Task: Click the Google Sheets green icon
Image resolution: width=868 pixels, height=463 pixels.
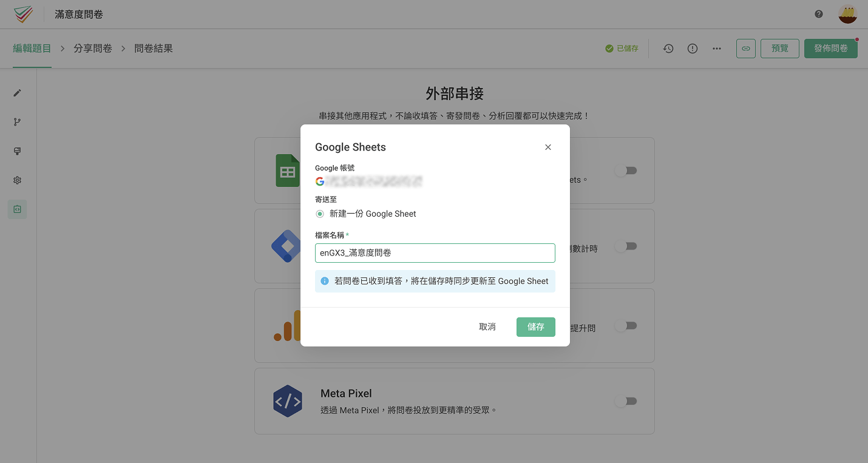Action: [x=288, y=171]
